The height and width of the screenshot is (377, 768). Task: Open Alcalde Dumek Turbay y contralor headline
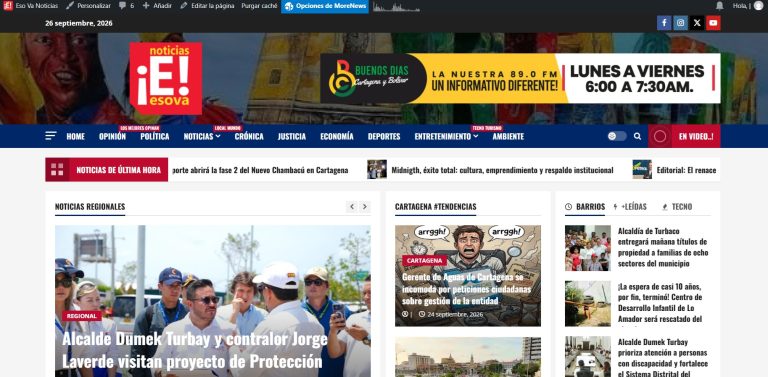tap(194, 351)
